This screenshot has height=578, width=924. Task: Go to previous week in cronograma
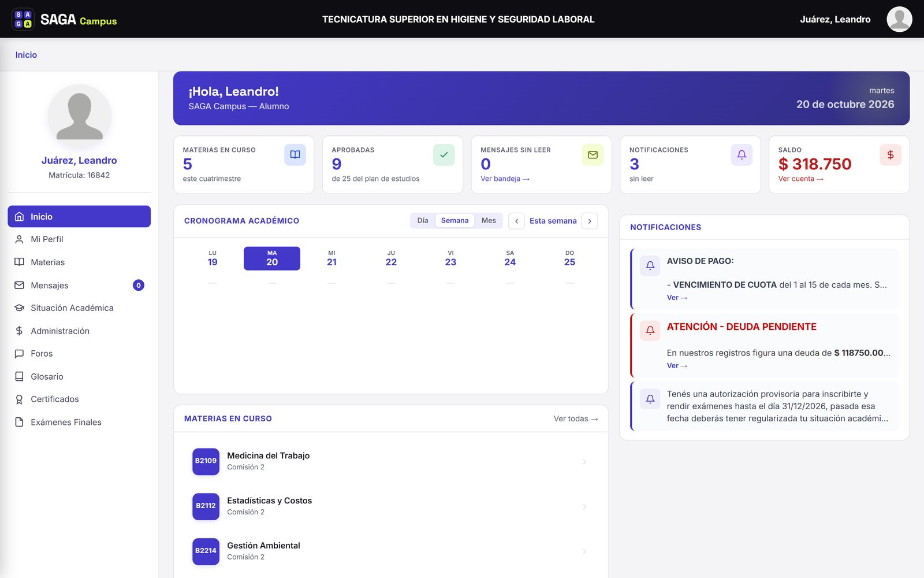[516, 221]
